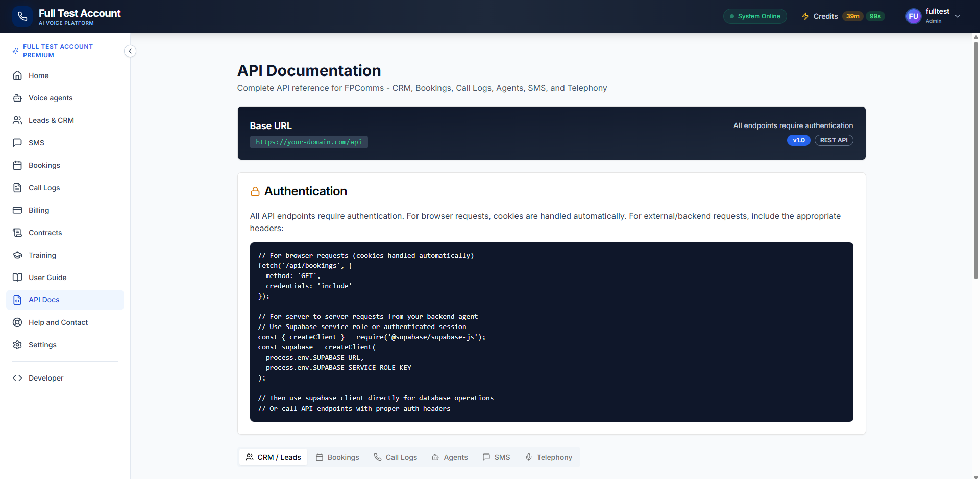Click the Training graduation cap icon
The height and width of the screenshot is (479, 980).
(x=18, y=255)
